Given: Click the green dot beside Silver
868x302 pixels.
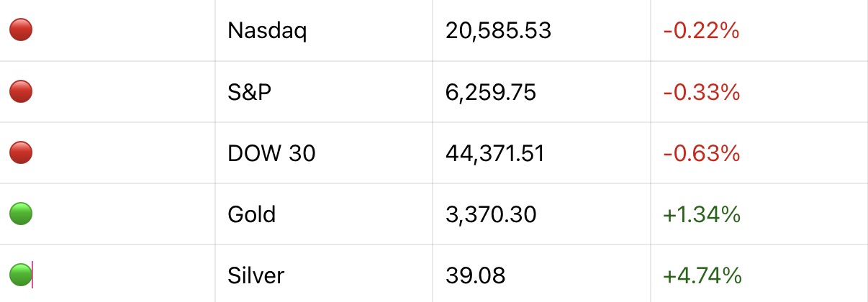Looking at the screenshot, I should (21, 274).
